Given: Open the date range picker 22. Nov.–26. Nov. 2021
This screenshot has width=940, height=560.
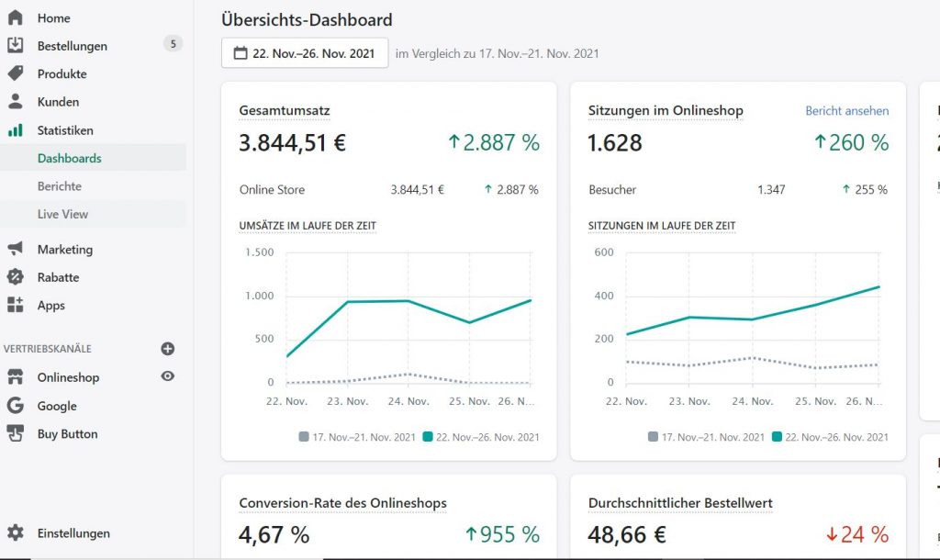Looking at the screenshot, I should pos(305,53).
